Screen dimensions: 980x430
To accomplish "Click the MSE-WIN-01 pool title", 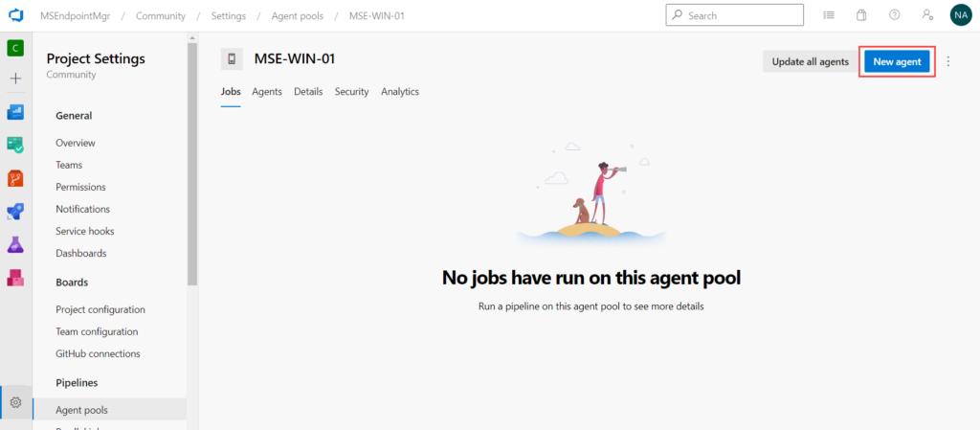I will [295, 58].
